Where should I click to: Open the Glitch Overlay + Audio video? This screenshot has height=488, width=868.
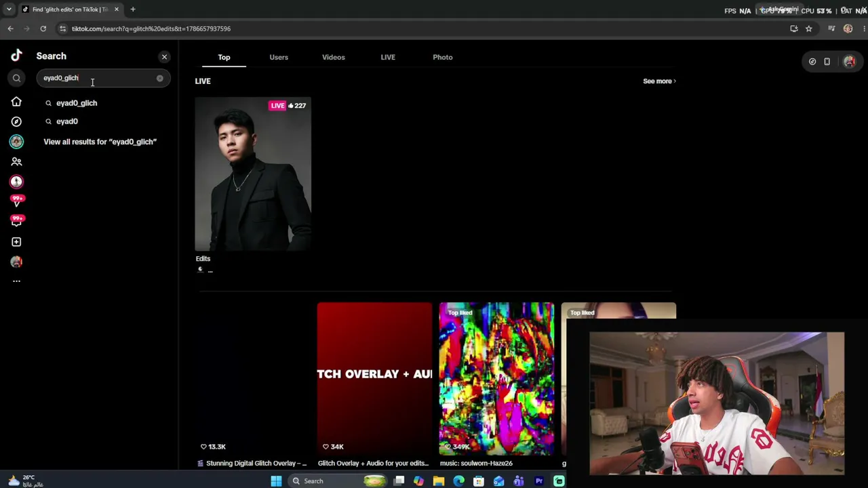[x=374, y=378]
